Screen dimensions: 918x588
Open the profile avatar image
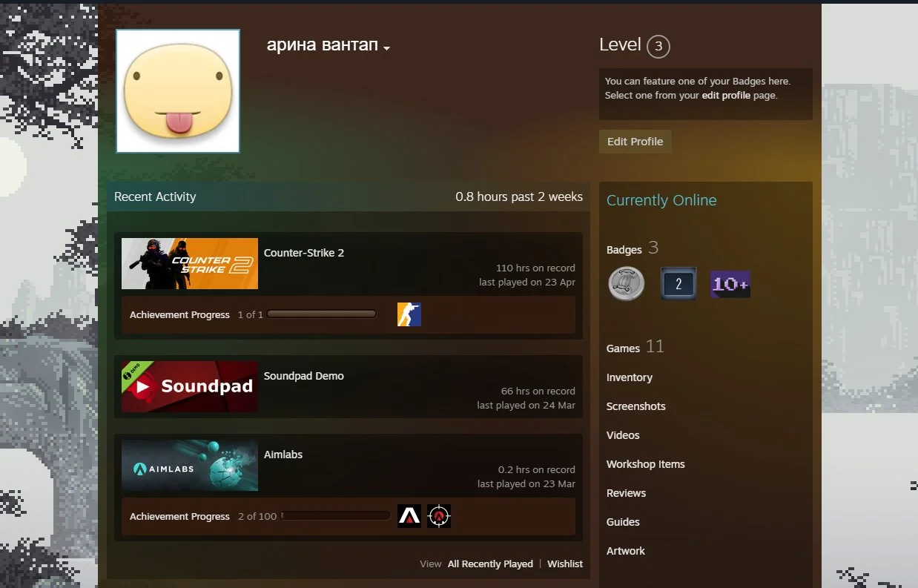tap(178, 91)
